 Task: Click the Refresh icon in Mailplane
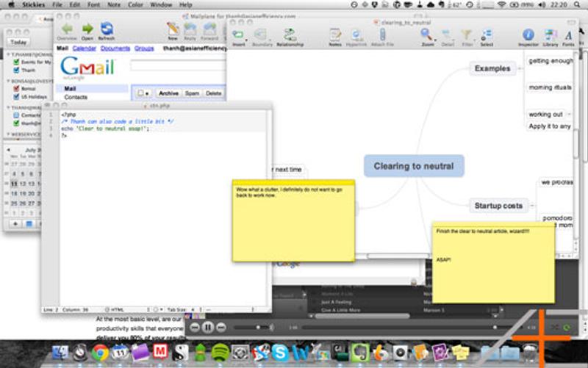tap(107, 29)
